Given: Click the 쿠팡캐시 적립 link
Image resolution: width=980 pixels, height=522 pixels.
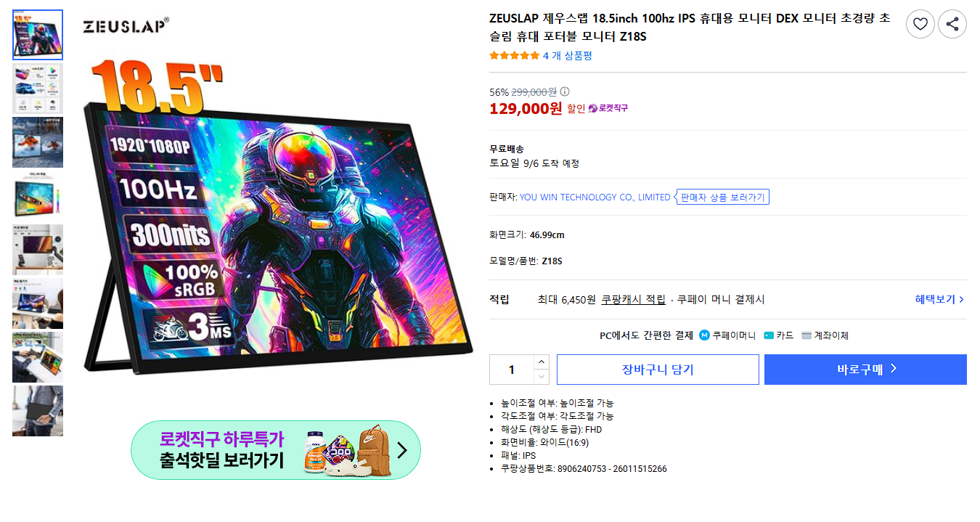Looking at the screenshot, I should [633, 299].
